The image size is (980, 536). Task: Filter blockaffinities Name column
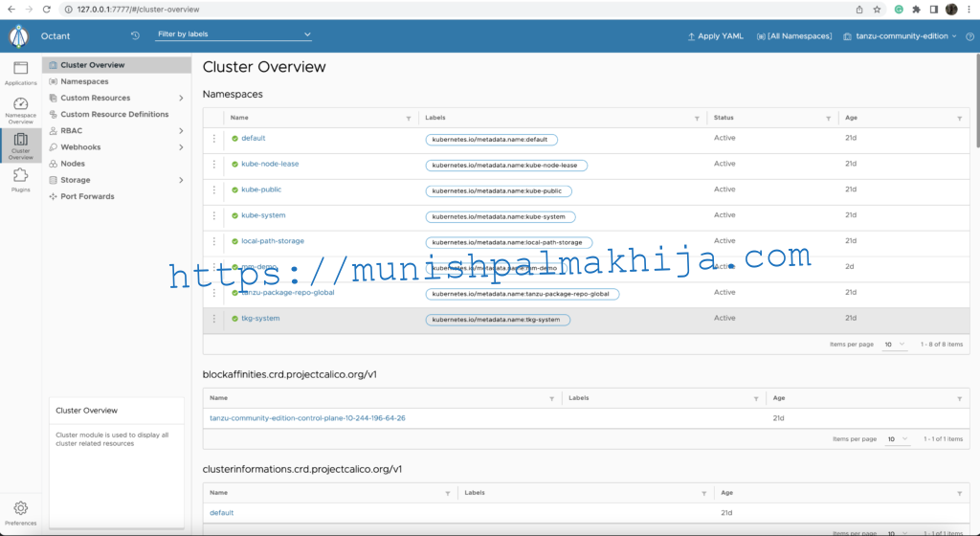(x=552, y=398)
